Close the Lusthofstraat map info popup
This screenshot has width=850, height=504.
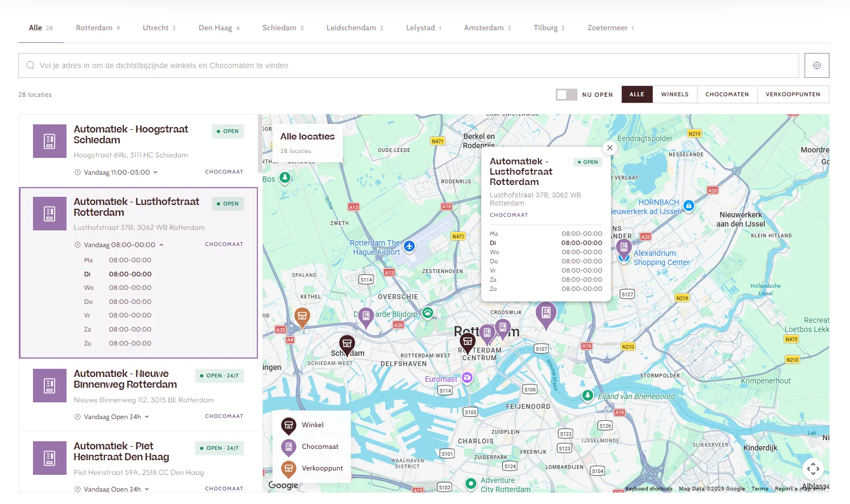[609, 148]
